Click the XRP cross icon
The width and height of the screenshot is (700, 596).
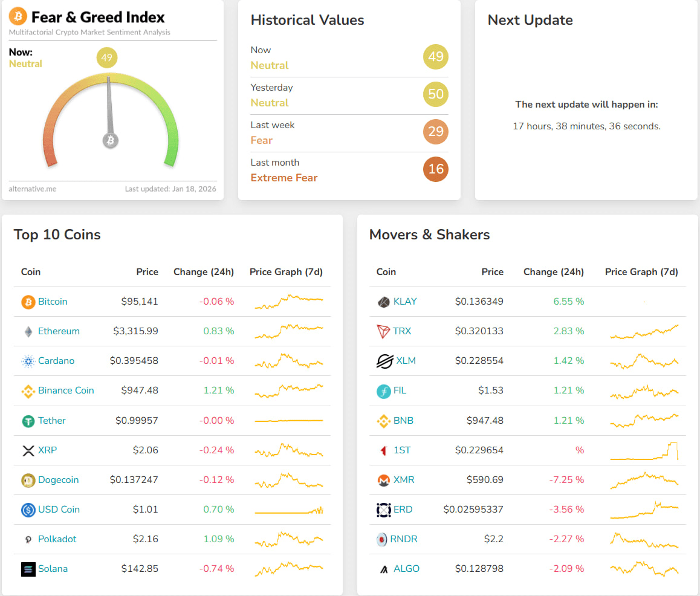tap(28, 450)
